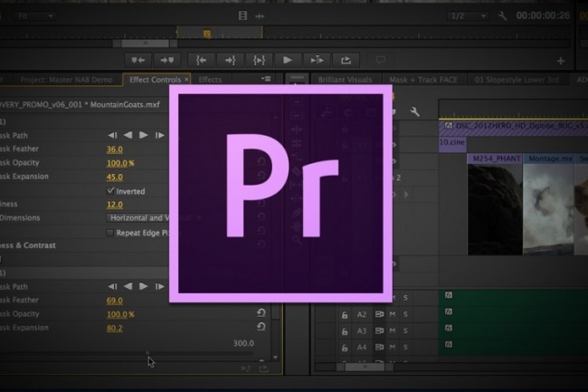The height and width of the screenshot is (392, 588).
Task: Open the Brilliant Visuals sequence tab
Action: 345,80
